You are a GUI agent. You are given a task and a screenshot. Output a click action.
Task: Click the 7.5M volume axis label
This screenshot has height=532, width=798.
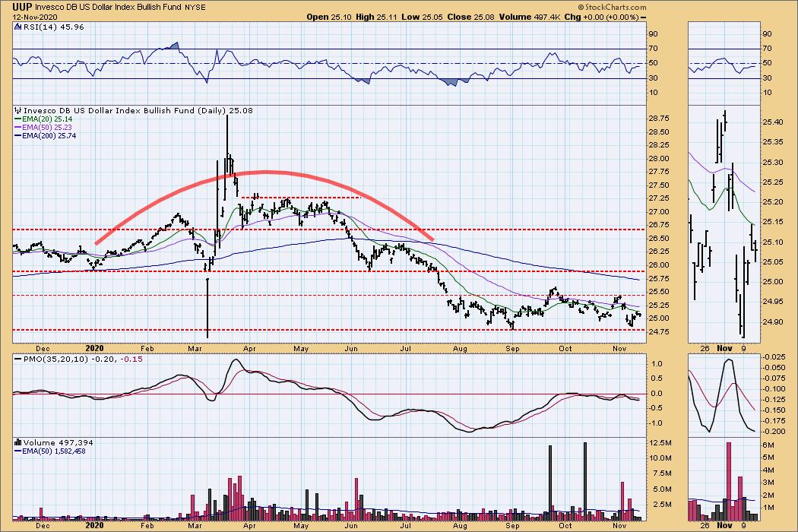click(661, 473)
